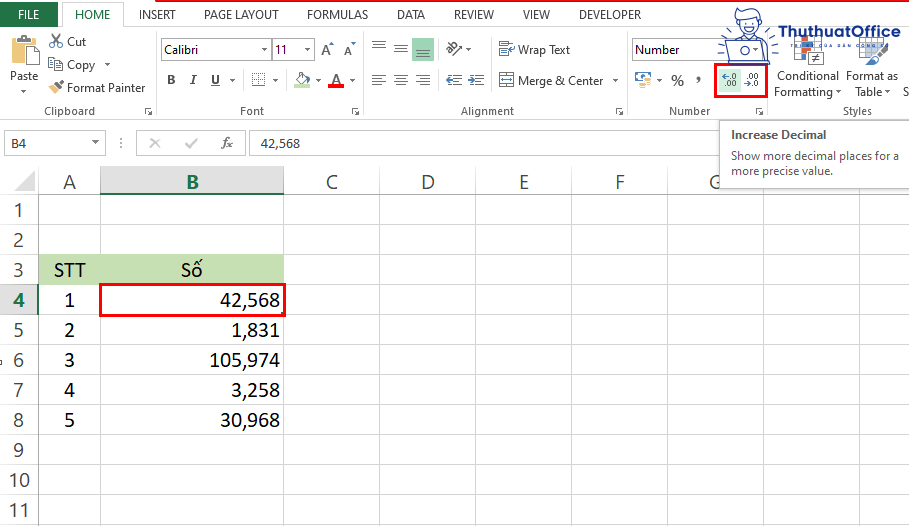Select the cell containing 30,968
909x526 pixels.
(x=192, y=420)
